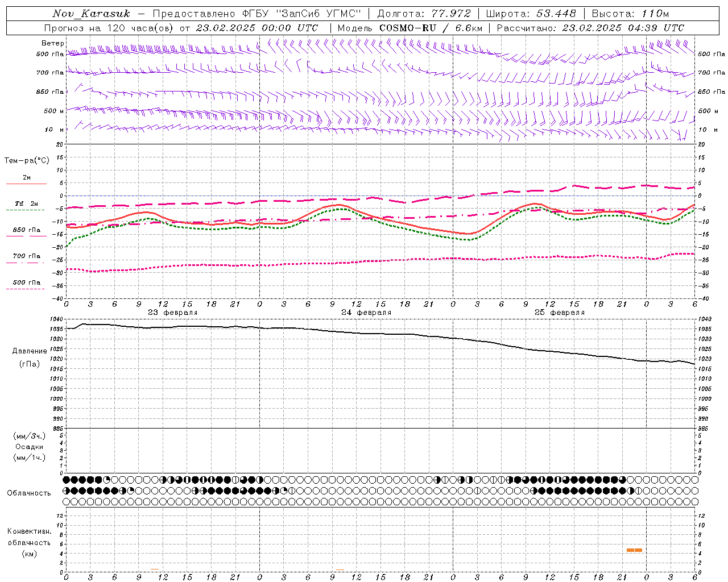
Task: Click the Ветер wind panel label
Action: (53, 43)
